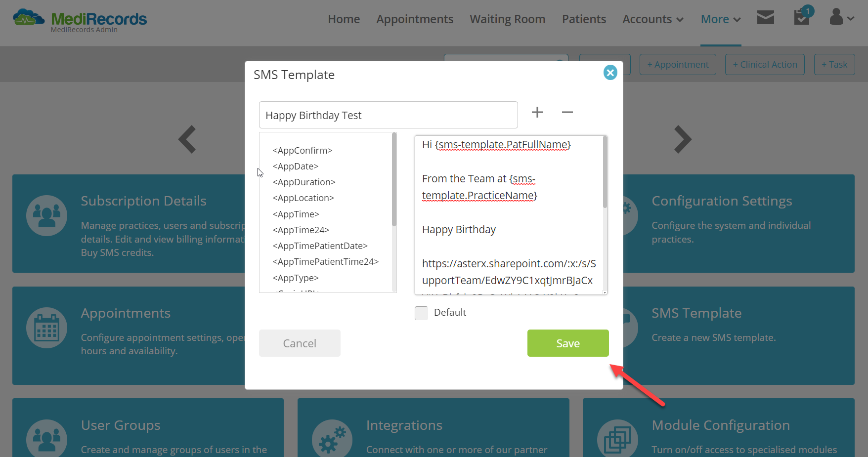The width and height of the screenshot is (868, 457).
Task: Tick the Default checkbox
Action: (x=421, y=313)
